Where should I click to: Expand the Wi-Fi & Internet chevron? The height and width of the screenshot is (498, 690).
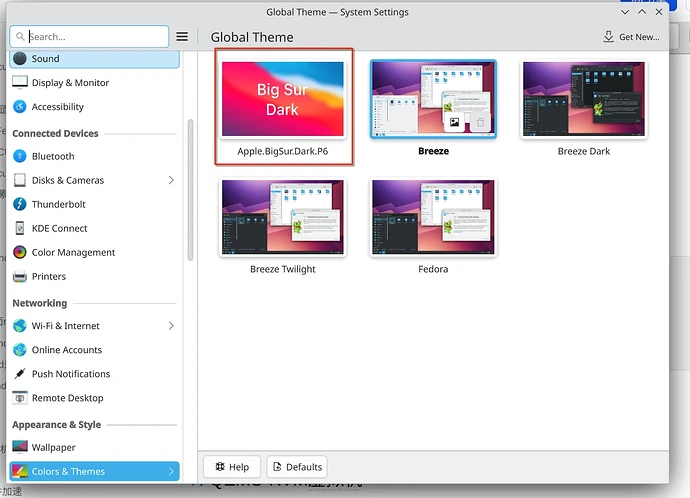coord(171,326)
